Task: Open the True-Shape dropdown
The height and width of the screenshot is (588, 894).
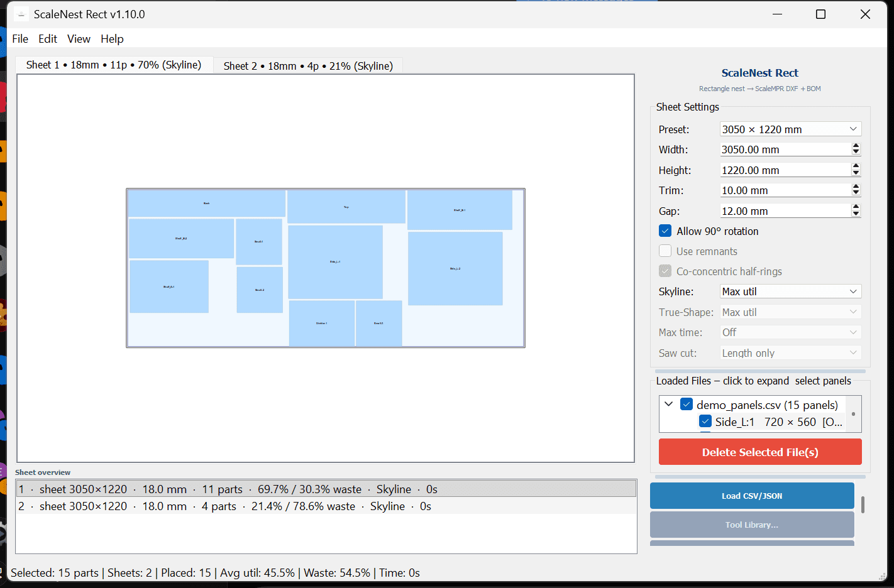Action: click(790, 312)
